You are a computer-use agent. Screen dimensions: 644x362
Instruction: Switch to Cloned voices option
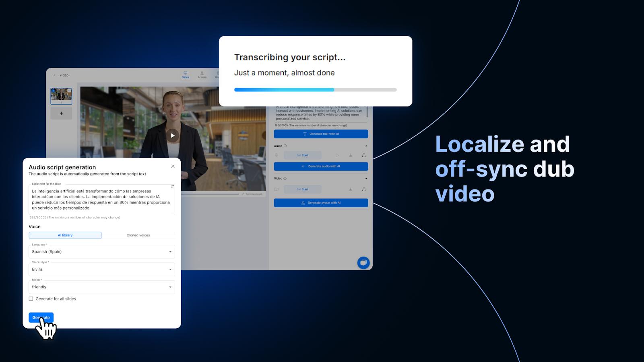pyautogui.click(x=138, y=235)
